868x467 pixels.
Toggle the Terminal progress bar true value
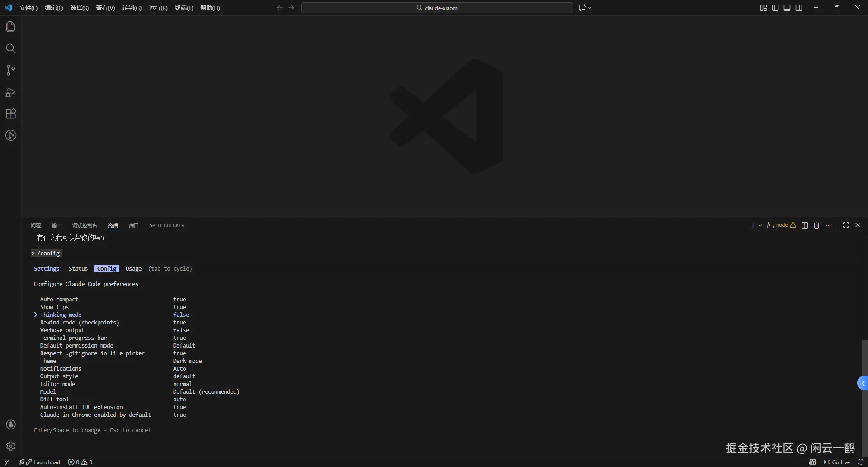[179, 338]
